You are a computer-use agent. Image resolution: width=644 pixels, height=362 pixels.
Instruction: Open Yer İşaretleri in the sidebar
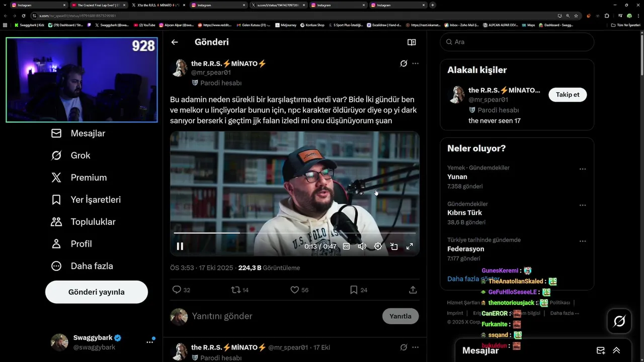[x=86, y=200]
